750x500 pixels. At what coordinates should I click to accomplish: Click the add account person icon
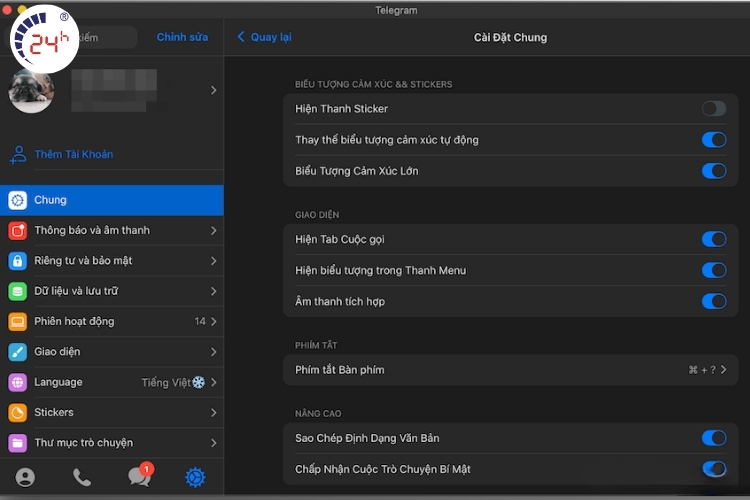pos(18,155)
